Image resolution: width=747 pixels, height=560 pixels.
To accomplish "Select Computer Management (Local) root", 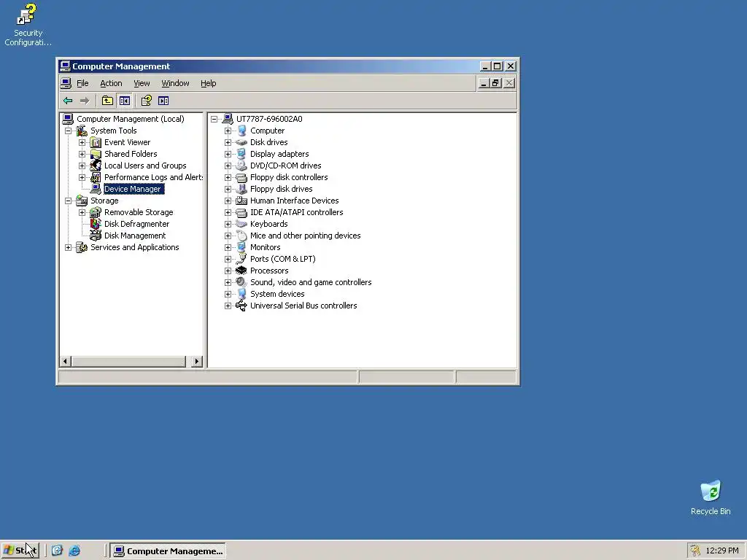I will pyautogui.click(x=130, y=119).
